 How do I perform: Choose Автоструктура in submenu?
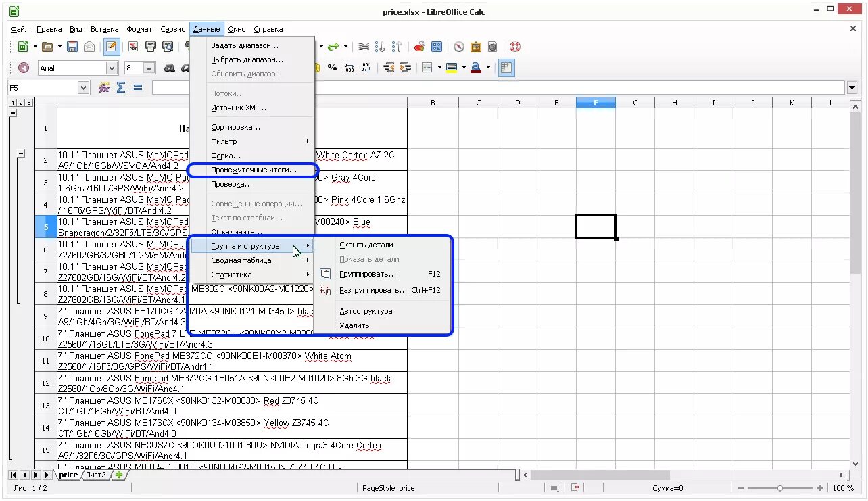383,311
